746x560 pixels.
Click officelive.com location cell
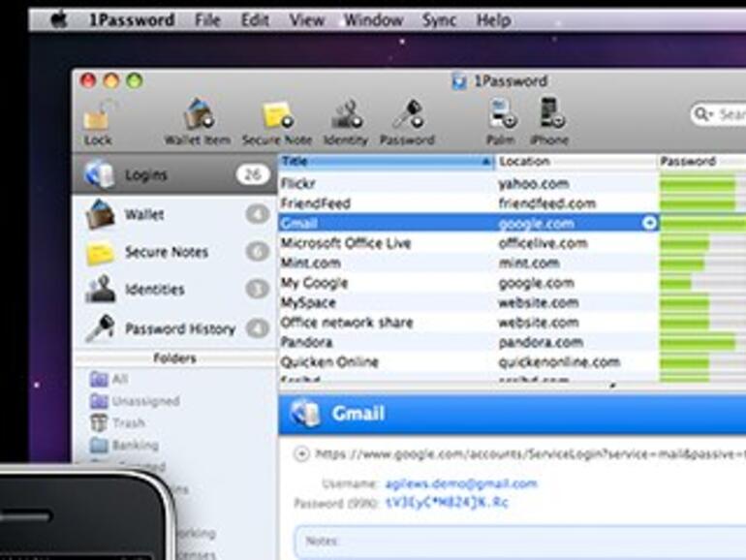pos(543,243)
